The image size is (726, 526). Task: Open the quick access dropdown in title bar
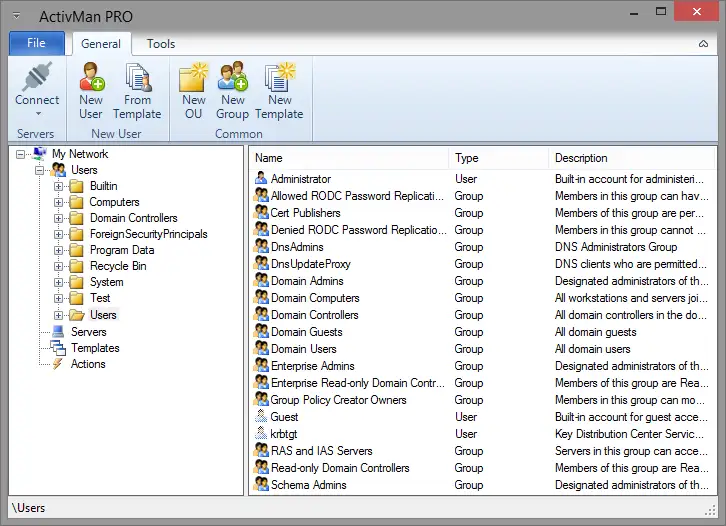pos(16,16)
